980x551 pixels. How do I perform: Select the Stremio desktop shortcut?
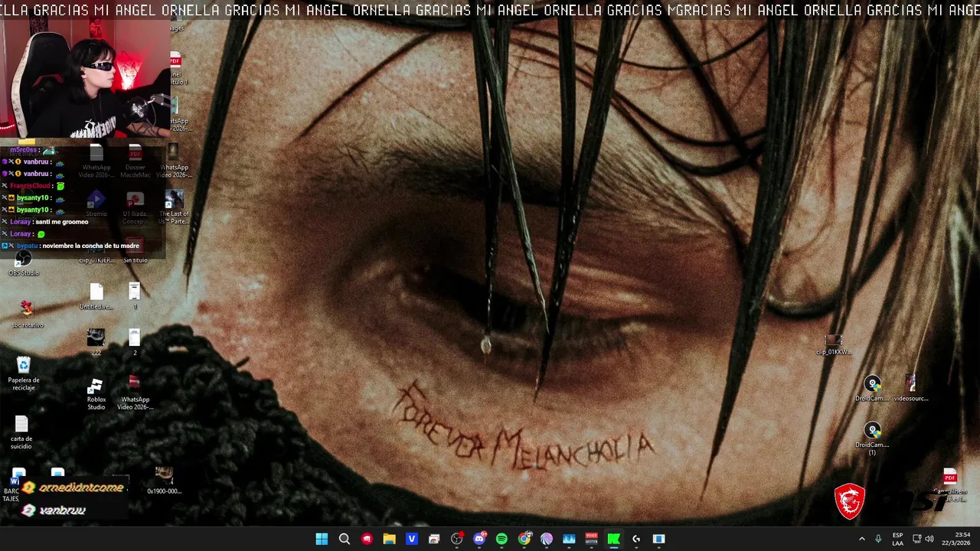(96, 204)
